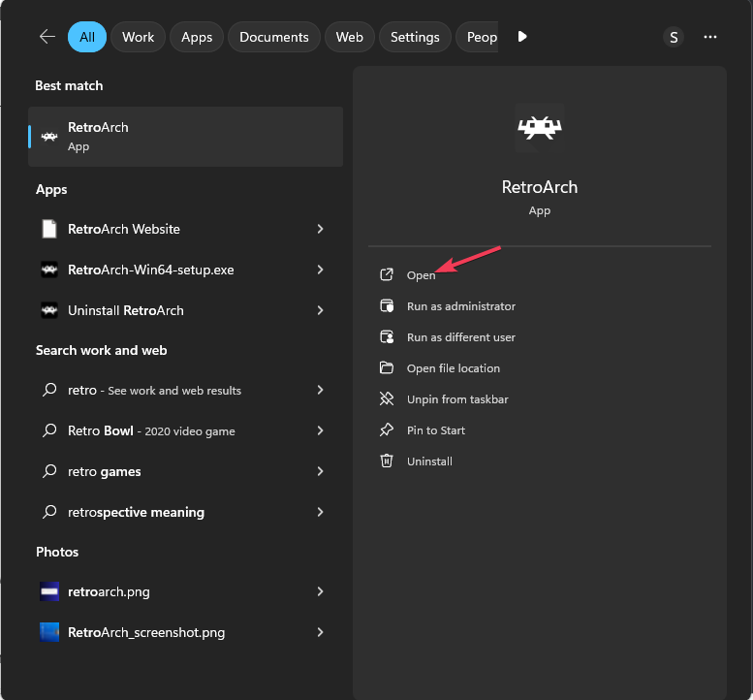Choose Run as administrator
753x700 pixels.
point(461,306)
